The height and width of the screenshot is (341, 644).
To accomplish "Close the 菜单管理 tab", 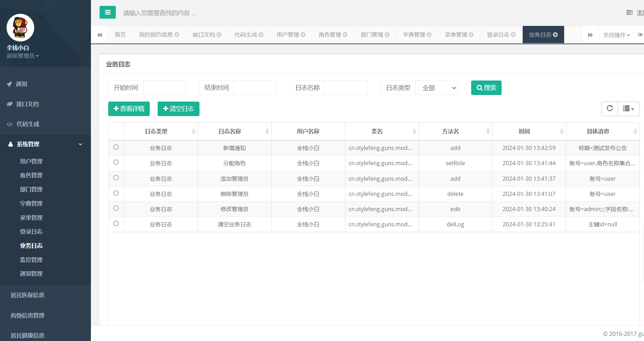I will coord(471,35).
